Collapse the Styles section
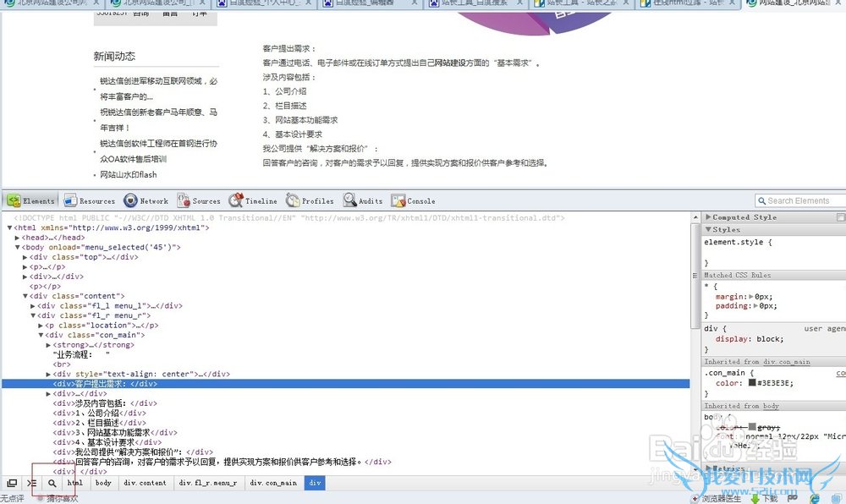 708,230
